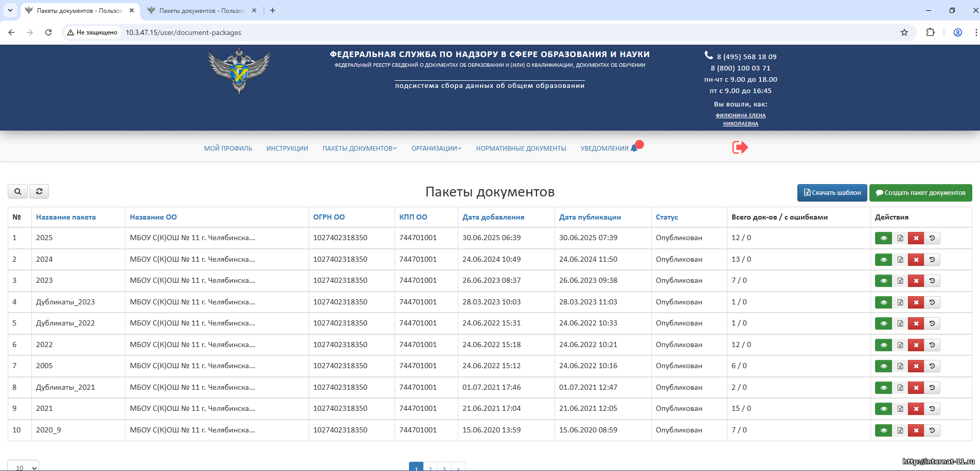The width and height of the screenshot is (980, 471).
Task: Open the rows-per-page dropdown showing 10
Action: (x=23, y=467)
